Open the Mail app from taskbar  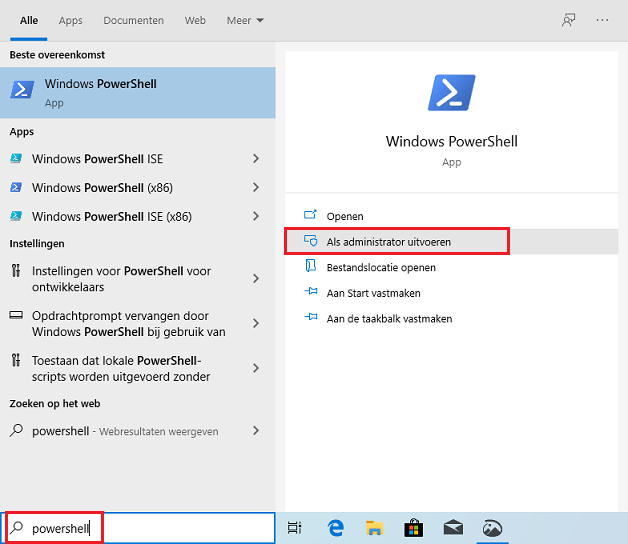[x=453, y=528]
